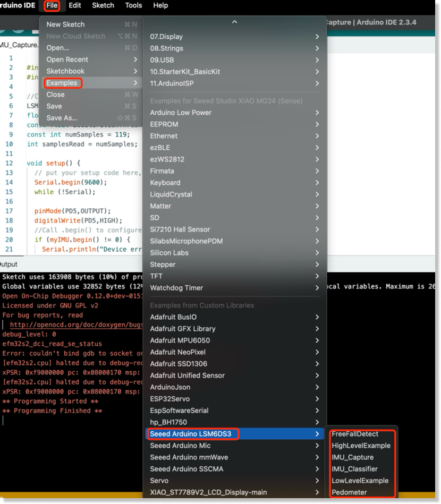Screen dimensions: 441x504
Task: Open the LowLevelExample sketch
Action: (x=362, y=481)
